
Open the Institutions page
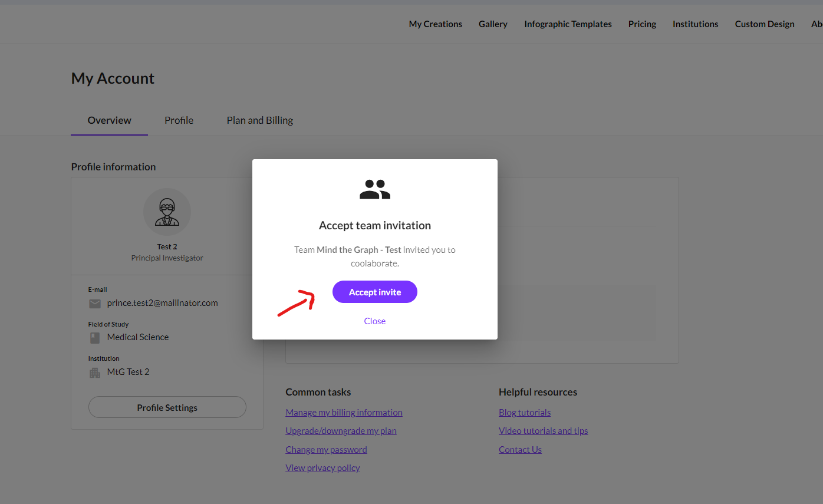[696, 24]
